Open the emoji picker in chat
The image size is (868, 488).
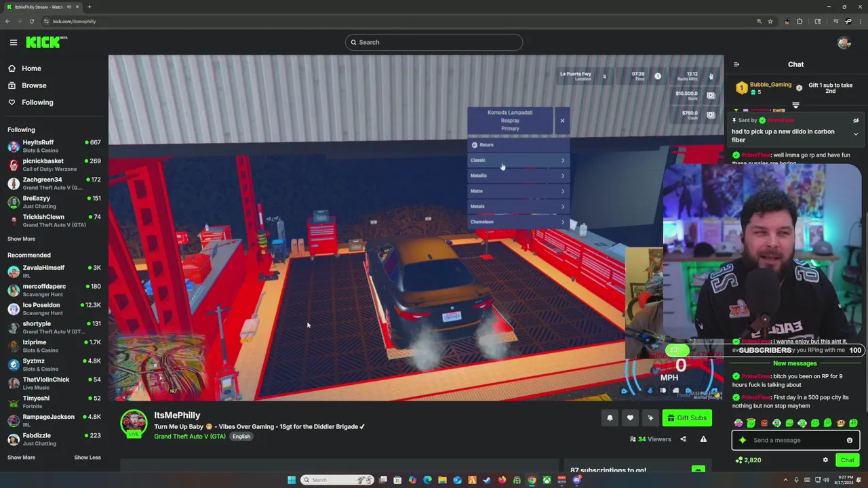click(x=850, y=441)
